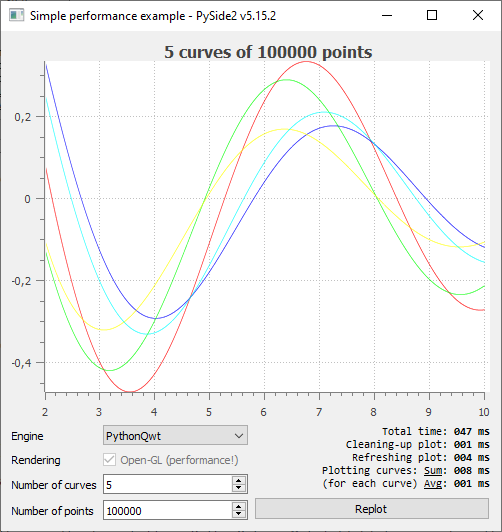The image size is (502, 532).
Task: Click the plot title '5 curves of 100000 points'
Action: [x=268, y=52]
